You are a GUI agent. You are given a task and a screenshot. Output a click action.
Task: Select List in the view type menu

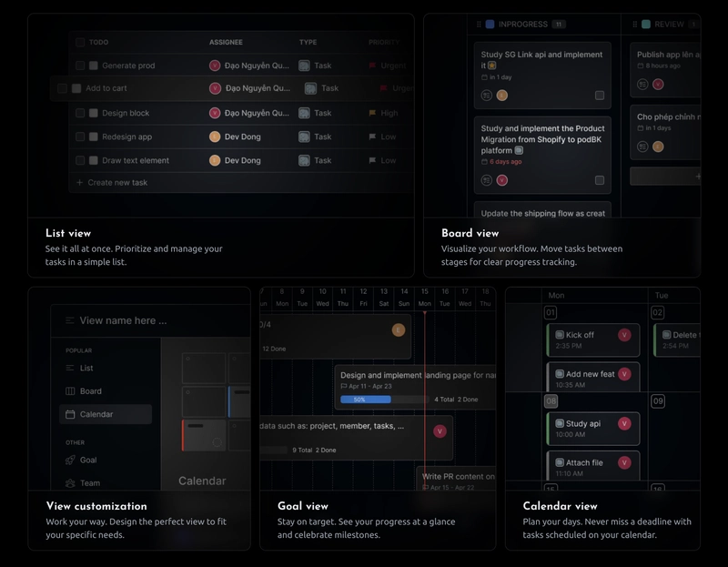click(106, 368)
